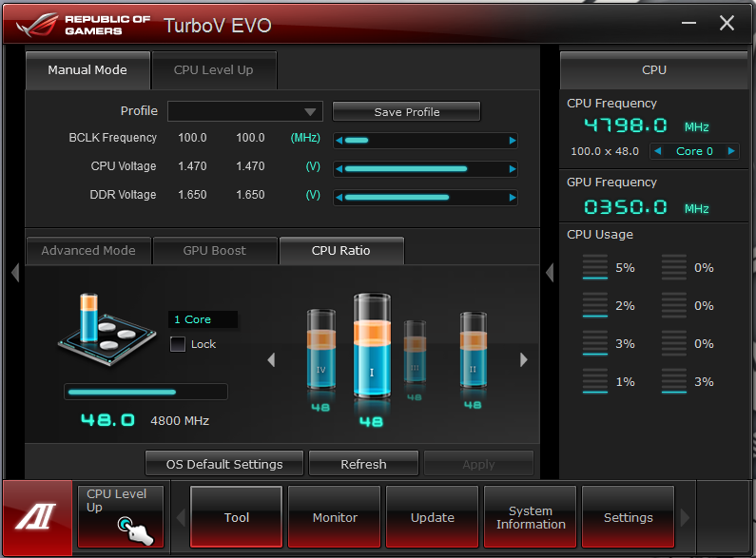Viewport: 756px width, 558px height.
Task: Click the Apply button
Action: click(x=478, y=464)
